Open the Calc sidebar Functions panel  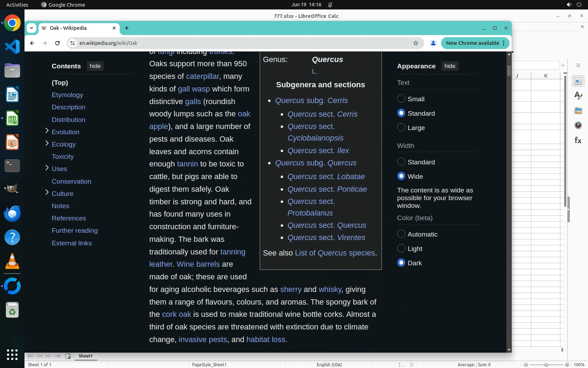click(578, 140)
